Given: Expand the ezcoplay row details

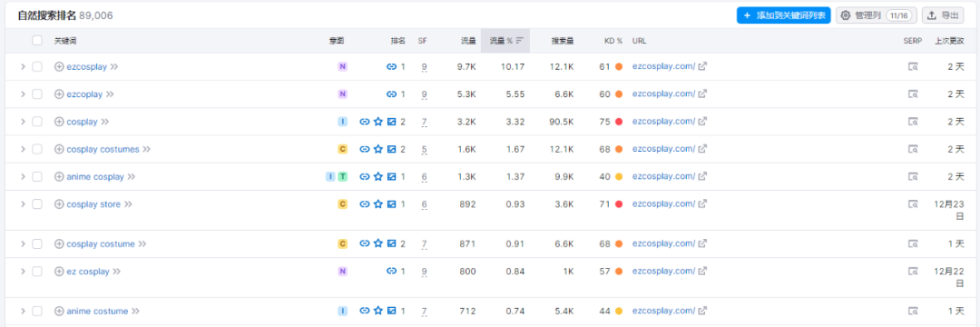Looking at the screenshot, I should pos(23,94).
